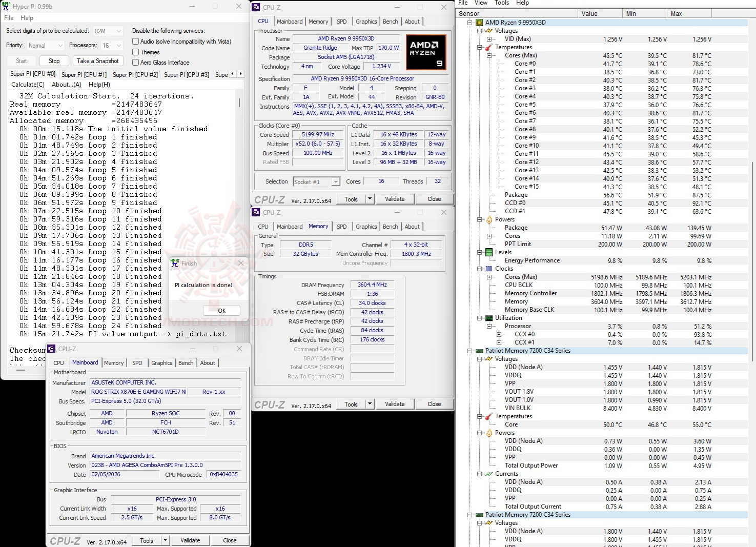Collapse the AMD Ryzen 9 9950X3D sensor node
Screen dimensions: 756x547
coord(469,23)
